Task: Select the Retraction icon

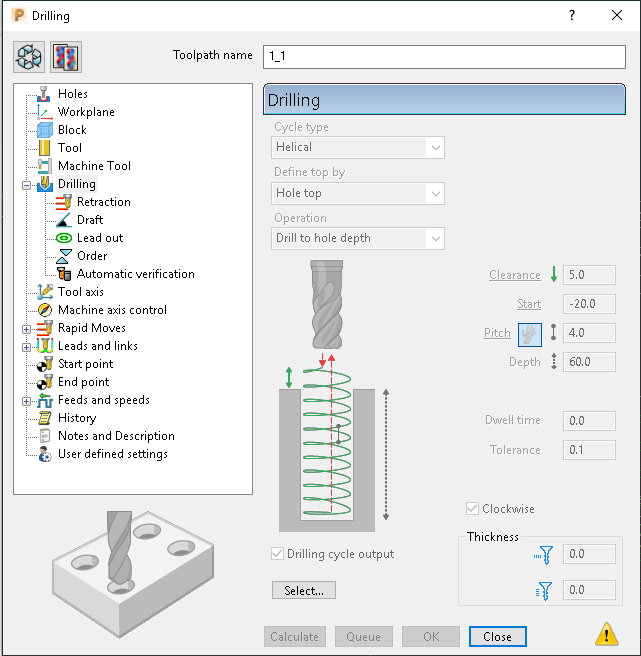Action: point(64,202)
